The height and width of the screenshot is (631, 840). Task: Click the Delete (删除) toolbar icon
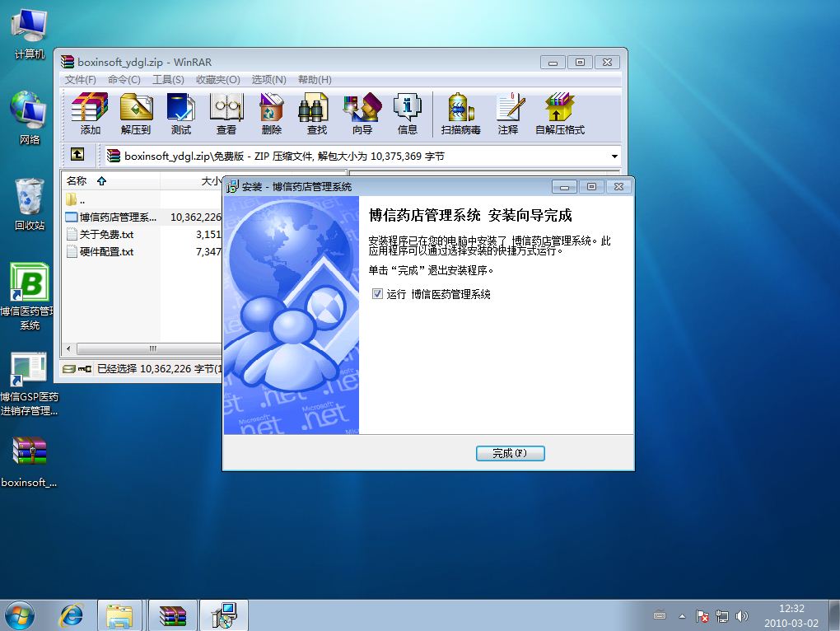coord(272,114)
